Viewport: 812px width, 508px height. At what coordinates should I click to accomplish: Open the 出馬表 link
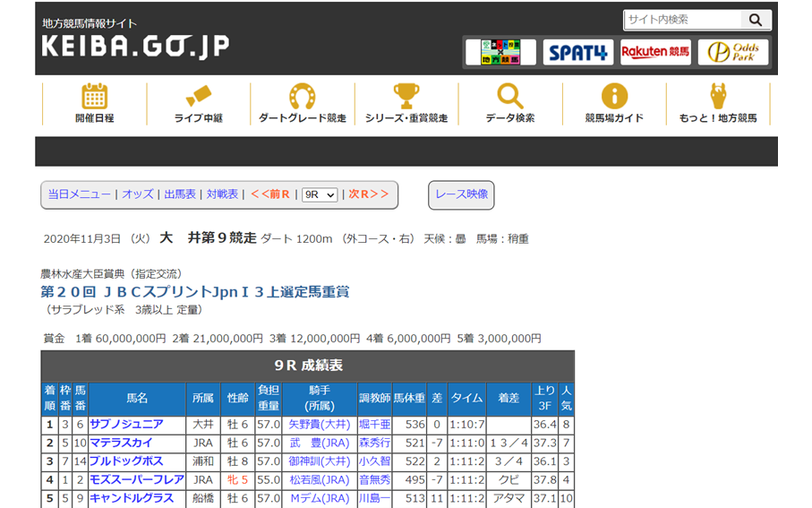tap(179, 194)
